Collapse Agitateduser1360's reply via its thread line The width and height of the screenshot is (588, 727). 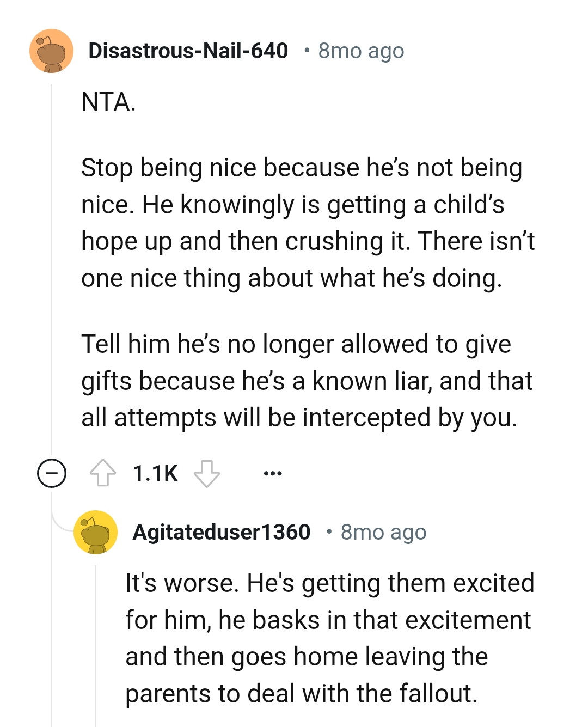pyautogui.click(x=96, y=643)
